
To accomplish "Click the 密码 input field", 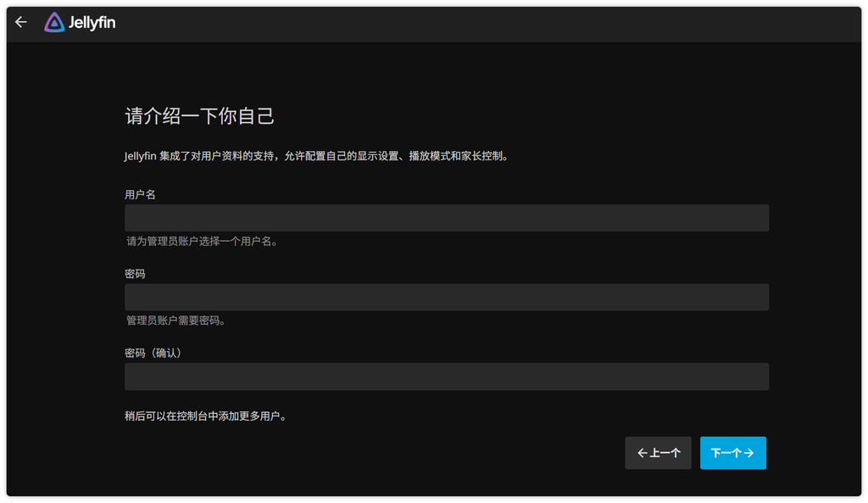I will point(446,297).
